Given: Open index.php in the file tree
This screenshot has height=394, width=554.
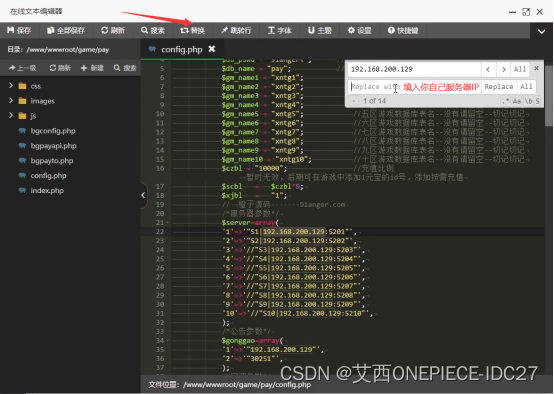Looking at the screenshot, I should click(47, 190).
